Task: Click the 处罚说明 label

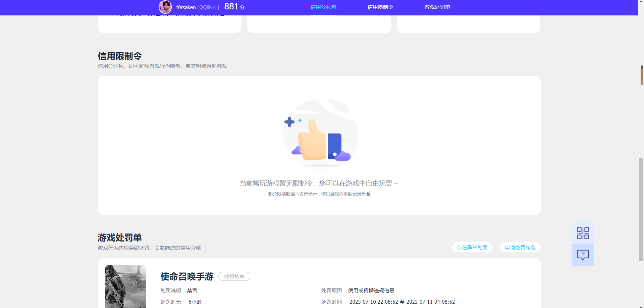Action: click(171, 291)
